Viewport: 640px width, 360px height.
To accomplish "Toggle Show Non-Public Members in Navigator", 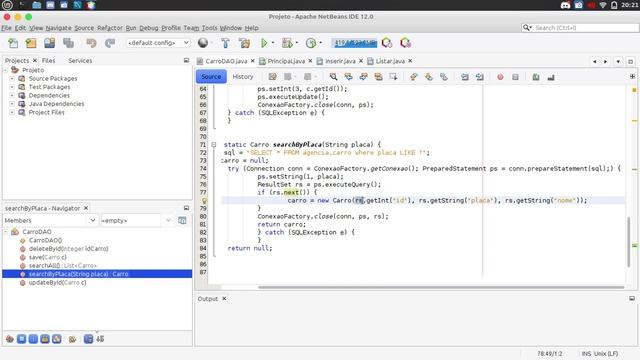I will tap(45, 339).
